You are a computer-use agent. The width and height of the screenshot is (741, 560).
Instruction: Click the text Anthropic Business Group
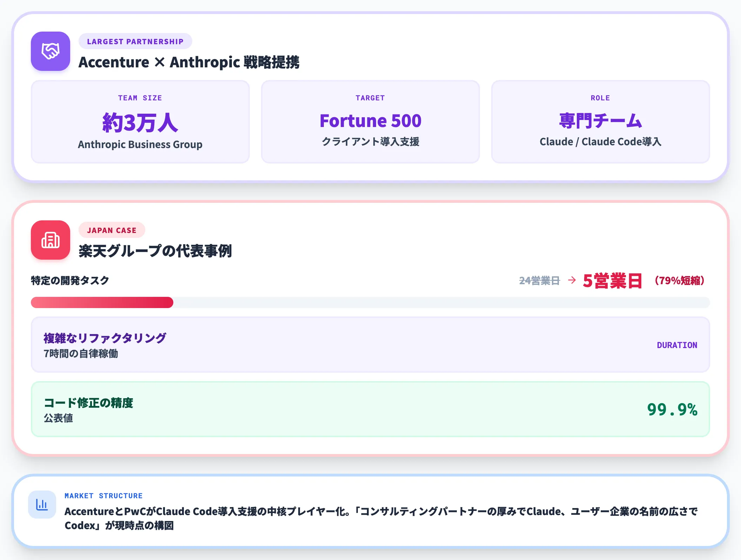coord(140,145)
